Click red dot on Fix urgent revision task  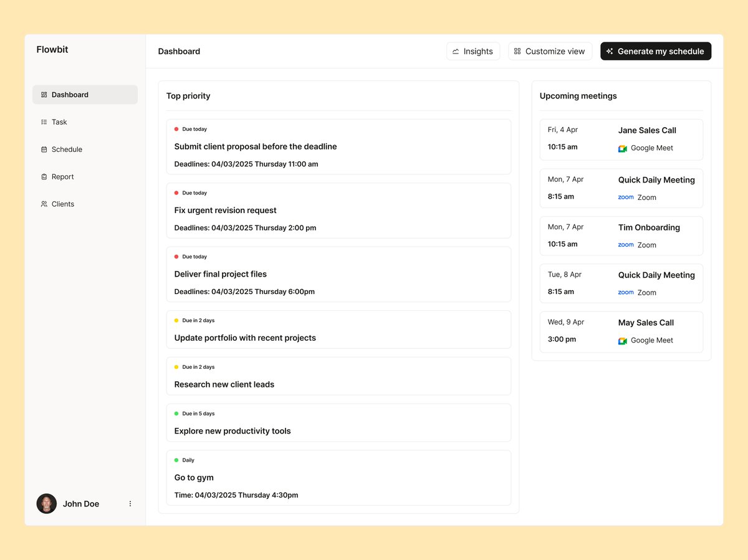click(x=176, y=193)
